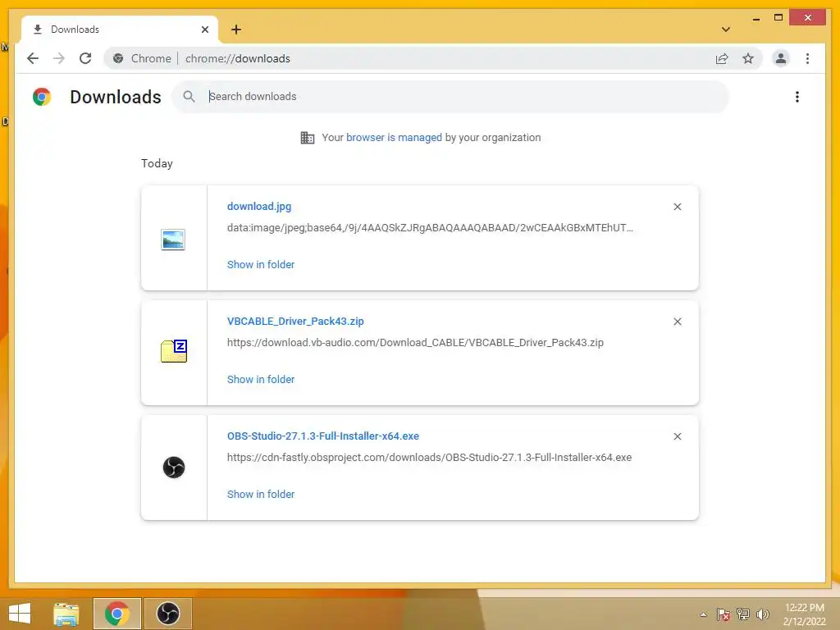The width and height of the screenshot is (840, 630).
Task: Remove OBS-Studio installer from the list
Action: click(x=677, y=436)
